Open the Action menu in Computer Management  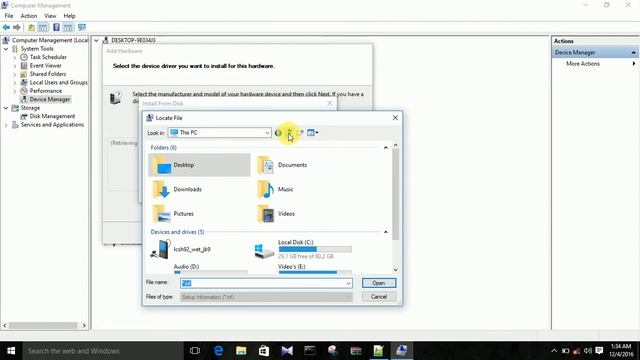tap(29, 16)
